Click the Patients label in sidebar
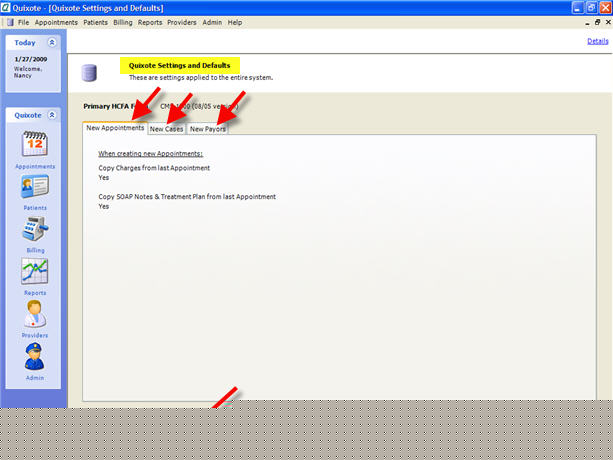The height and width of the screenshot is (460, 613). tap(35, 208)
